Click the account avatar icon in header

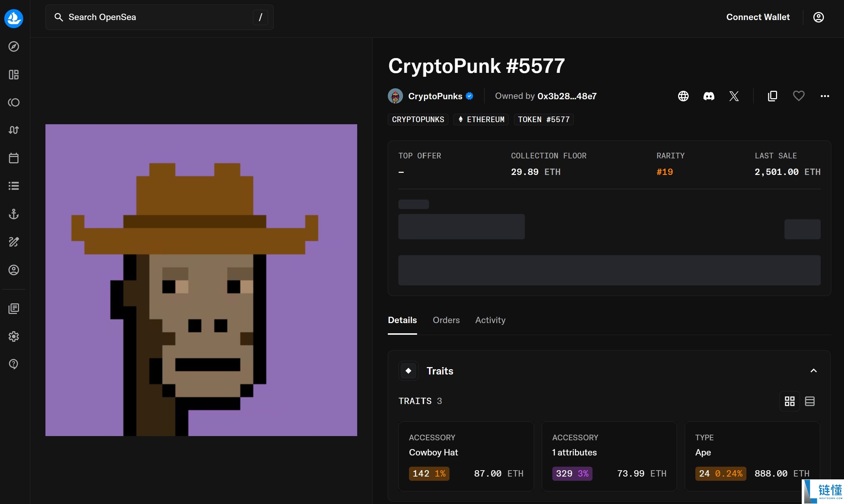point(818,17)
